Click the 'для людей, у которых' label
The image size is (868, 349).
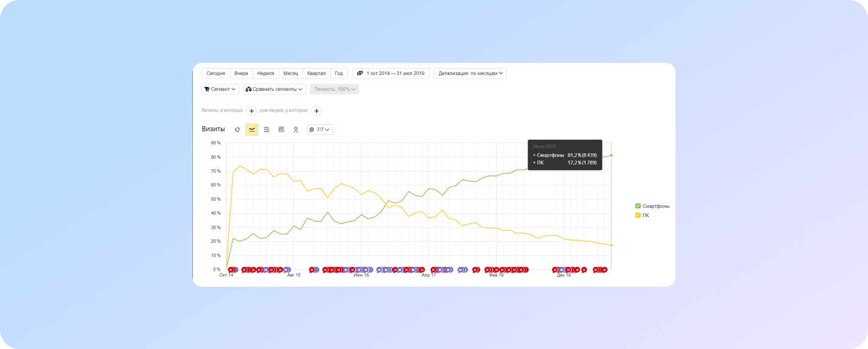(x=283, y=110)
